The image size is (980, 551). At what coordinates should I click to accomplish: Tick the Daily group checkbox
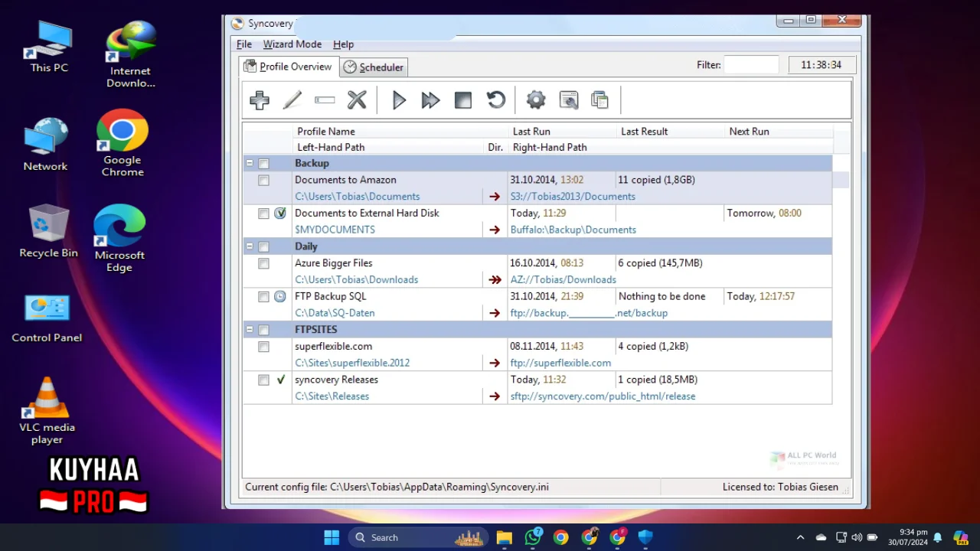(264, 247)
